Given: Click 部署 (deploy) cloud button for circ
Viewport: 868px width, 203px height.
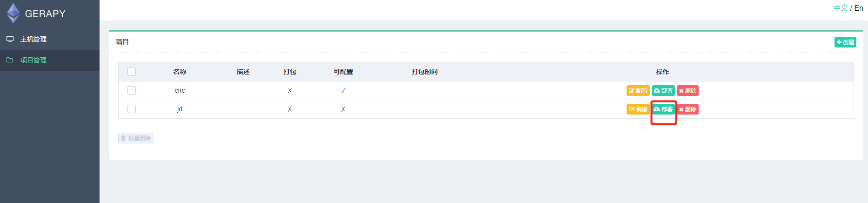Looking at the screenshot, I should [663, 91].
